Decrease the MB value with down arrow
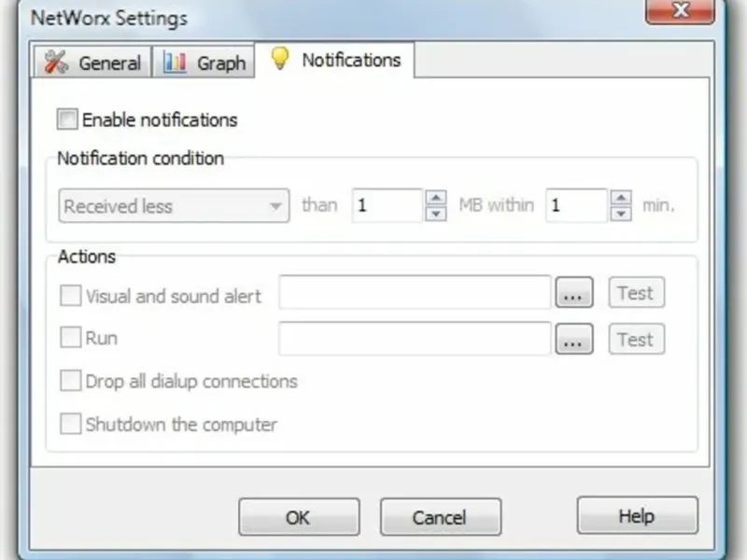 (x=435, y=214)
